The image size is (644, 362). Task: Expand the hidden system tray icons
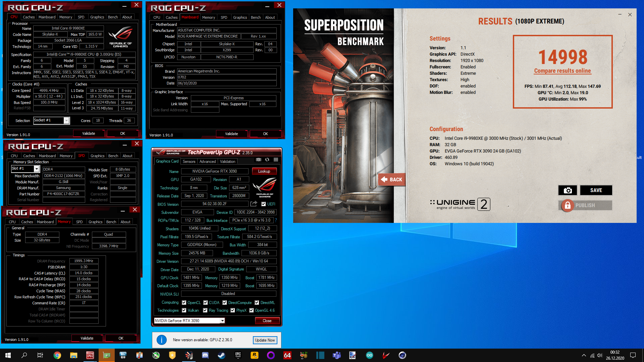(584, 355)
